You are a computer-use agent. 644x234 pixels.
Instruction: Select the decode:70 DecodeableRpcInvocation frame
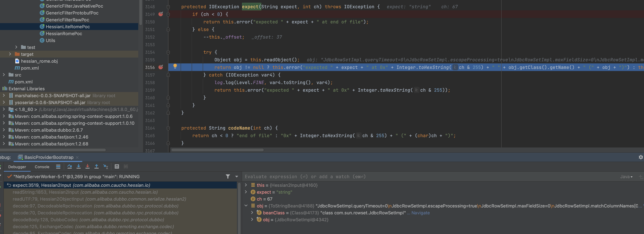click(x=120, y=213)
